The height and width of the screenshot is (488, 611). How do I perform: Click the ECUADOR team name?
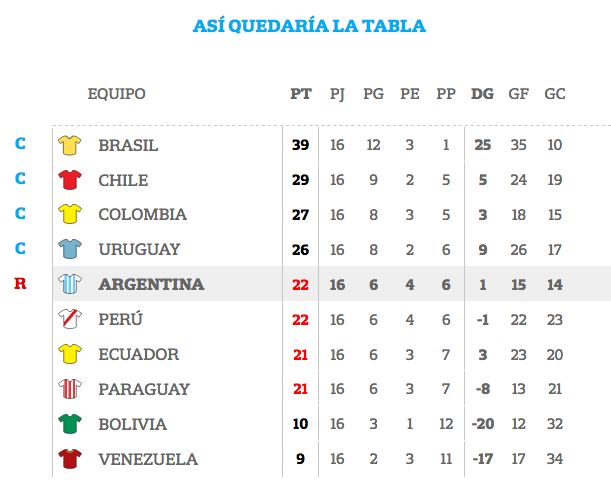coord(139,354)
